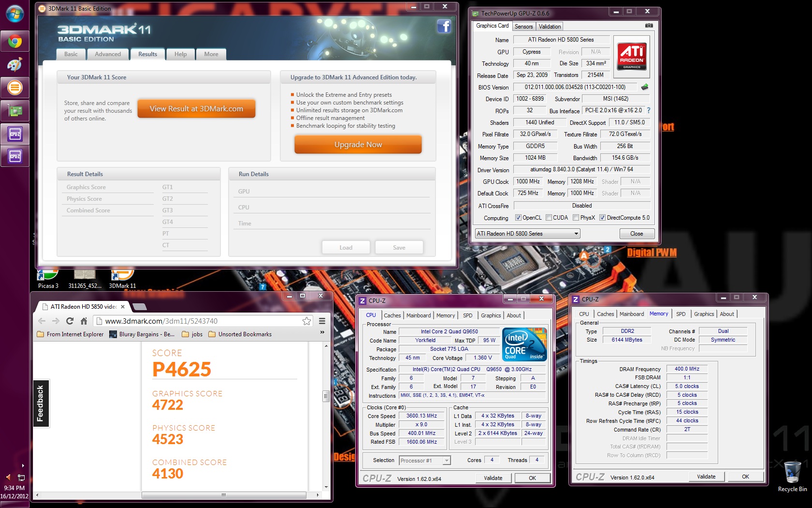Viewport: 812px width, 508px height.
Task: Click the Upgrade Now button
Action: (x=358, y=145)
